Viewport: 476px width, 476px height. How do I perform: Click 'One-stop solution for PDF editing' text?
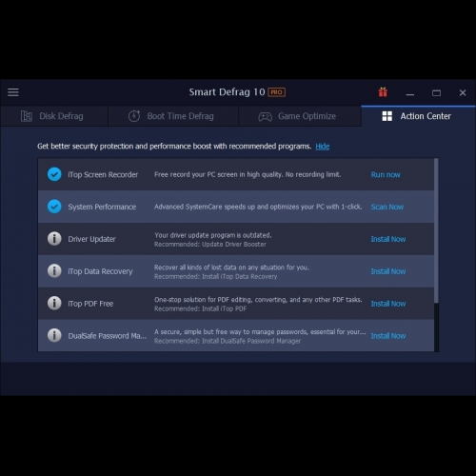258,300
